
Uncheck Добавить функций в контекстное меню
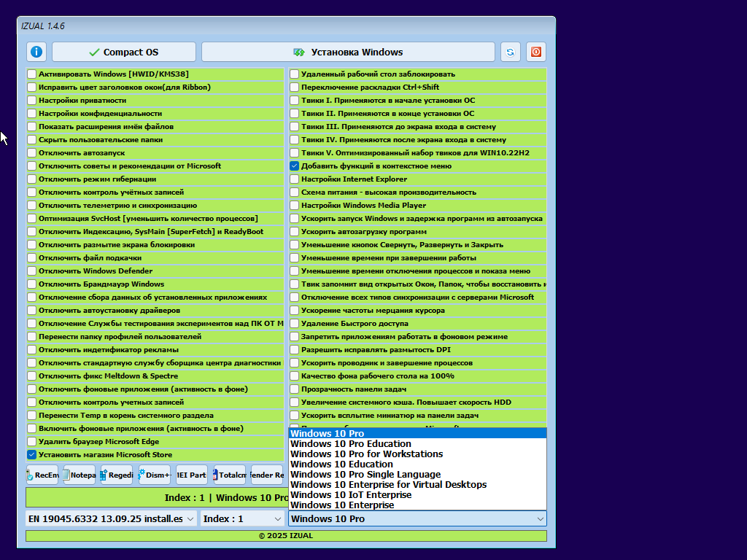295,166
